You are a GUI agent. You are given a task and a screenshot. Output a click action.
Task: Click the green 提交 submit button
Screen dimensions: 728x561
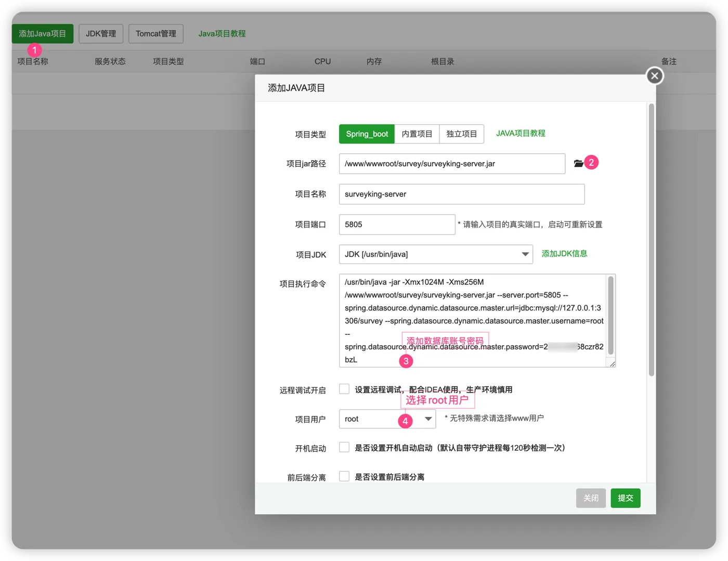pos(626,498)
